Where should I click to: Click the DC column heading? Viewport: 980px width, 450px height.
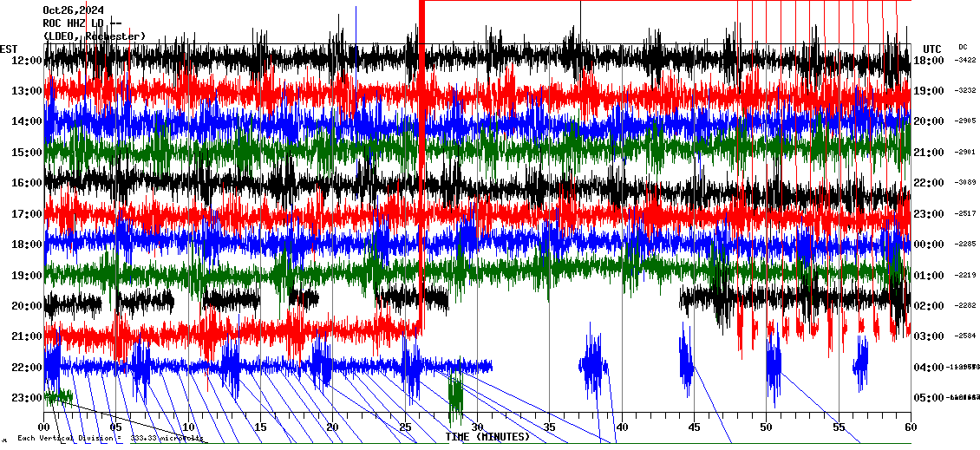tap(963, 47)
